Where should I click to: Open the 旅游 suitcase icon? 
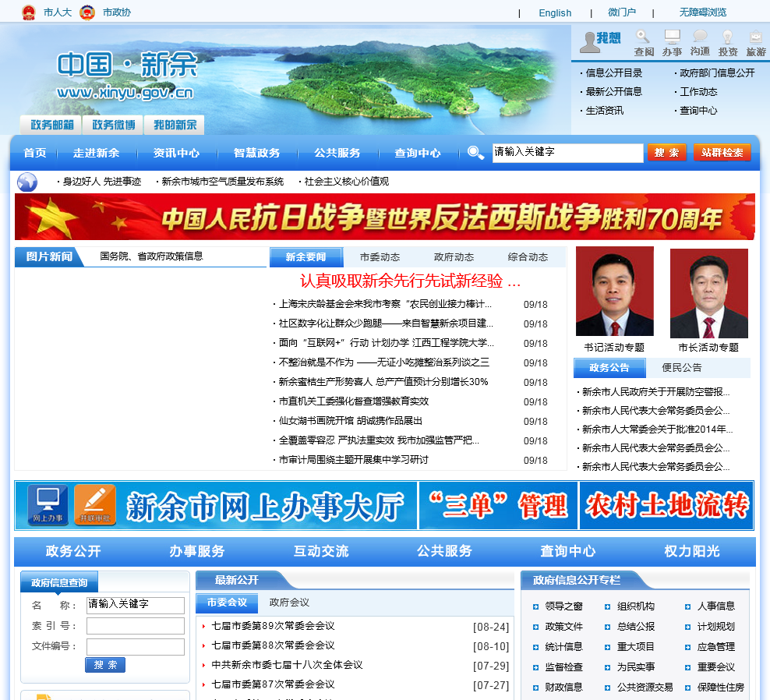tap(756, 37)
